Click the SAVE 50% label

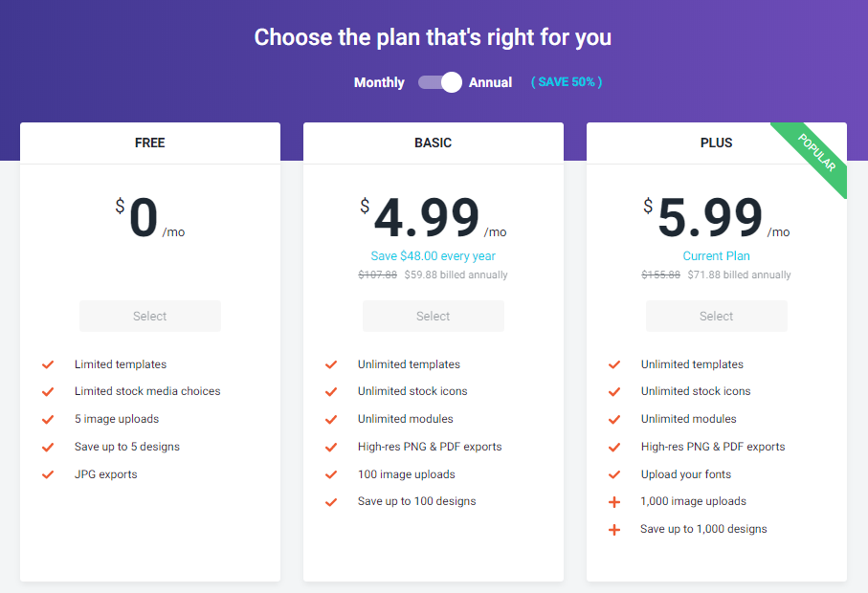pyautogui.click(x=567, y=82)
